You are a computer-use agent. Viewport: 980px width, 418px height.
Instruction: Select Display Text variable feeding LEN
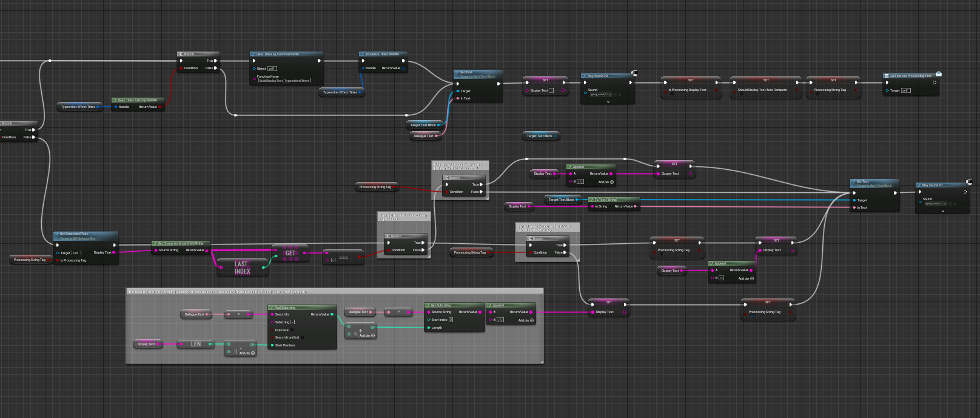147,344
